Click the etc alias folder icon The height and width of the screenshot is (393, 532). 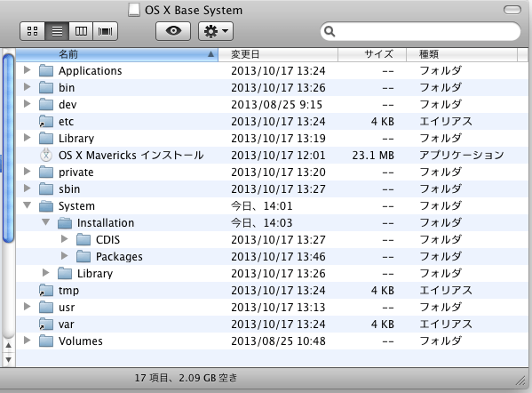[46, 122]
